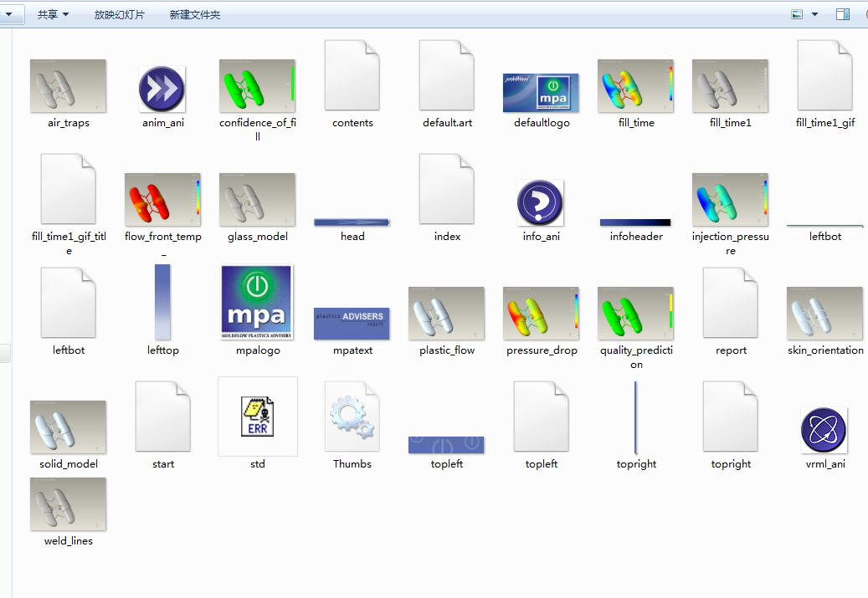Select the topleft blue banner image
Viewport: 868px width, 598px height.
pos(446,445)
